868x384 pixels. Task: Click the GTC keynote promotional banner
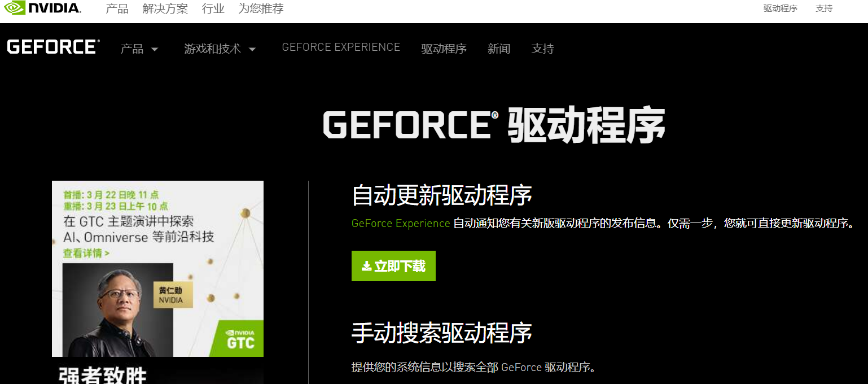[x=157, y=268]
